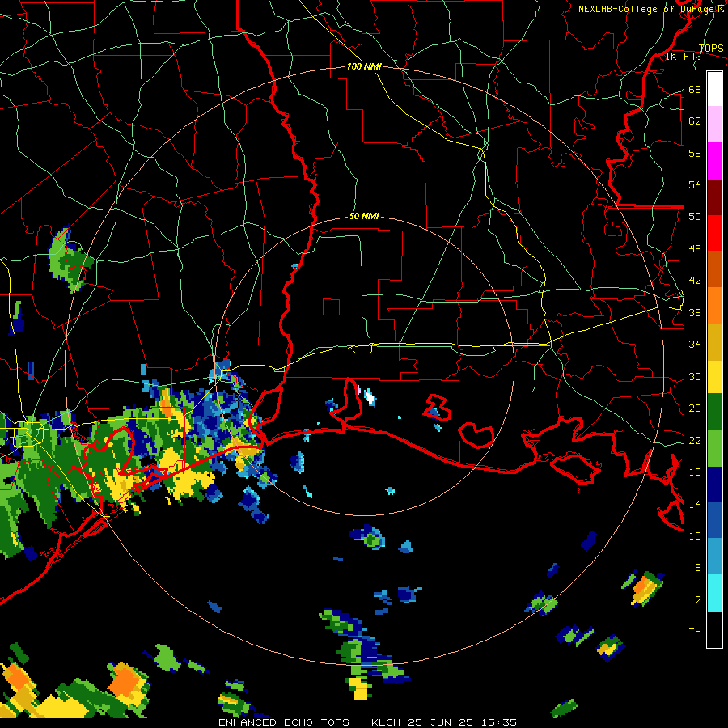Click the legend value 38
728x728 pixels.
(695, 313)
